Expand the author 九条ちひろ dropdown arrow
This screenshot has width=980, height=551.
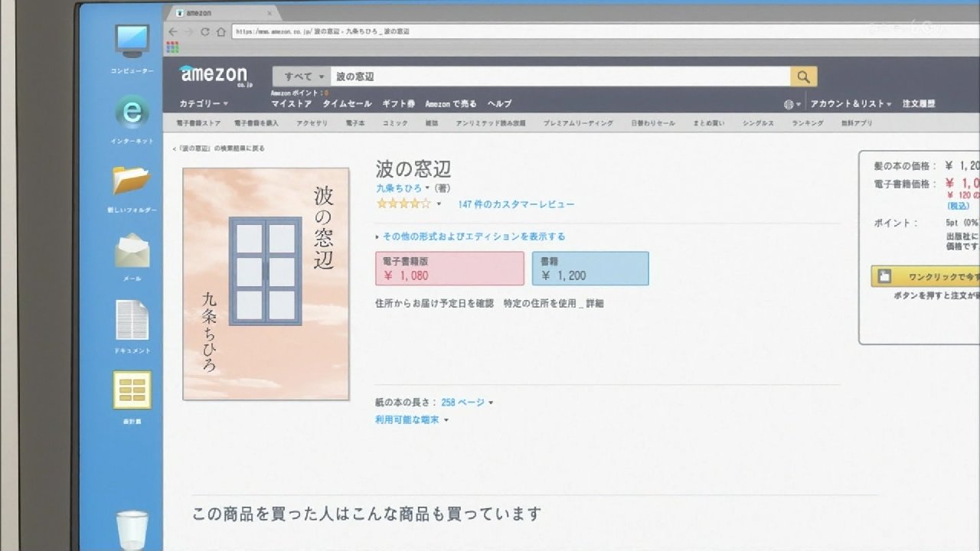(427, 188)
